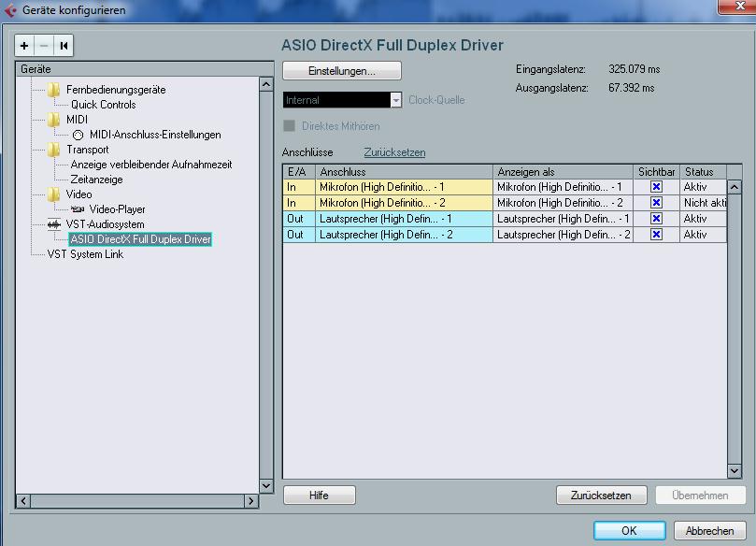Select the MIDI tree node
The height and width of the screenshot is (546, 756).
click(77, 119)
